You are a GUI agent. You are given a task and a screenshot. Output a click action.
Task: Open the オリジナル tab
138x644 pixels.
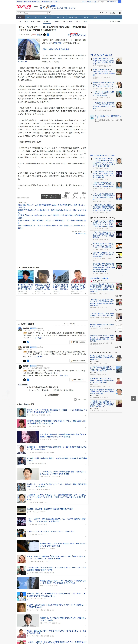[60, 17]
